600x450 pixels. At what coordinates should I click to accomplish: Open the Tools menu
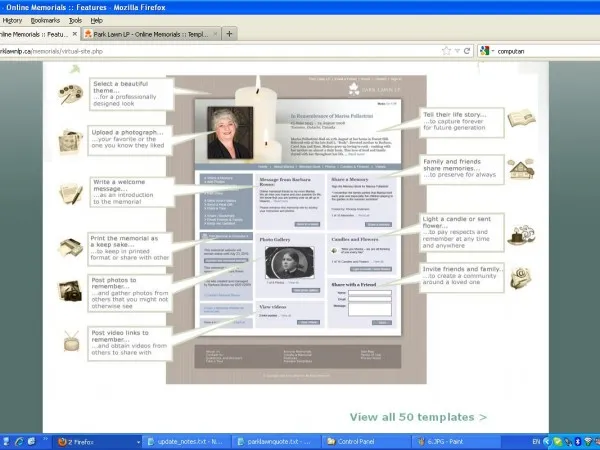point(76,20)
